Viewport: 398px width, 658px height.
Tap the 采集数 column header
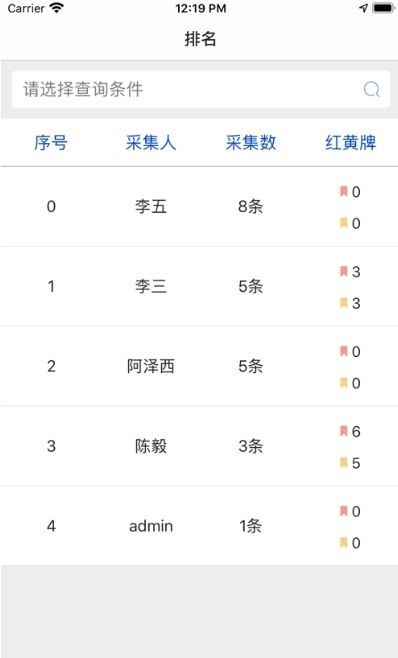point(251,143)
